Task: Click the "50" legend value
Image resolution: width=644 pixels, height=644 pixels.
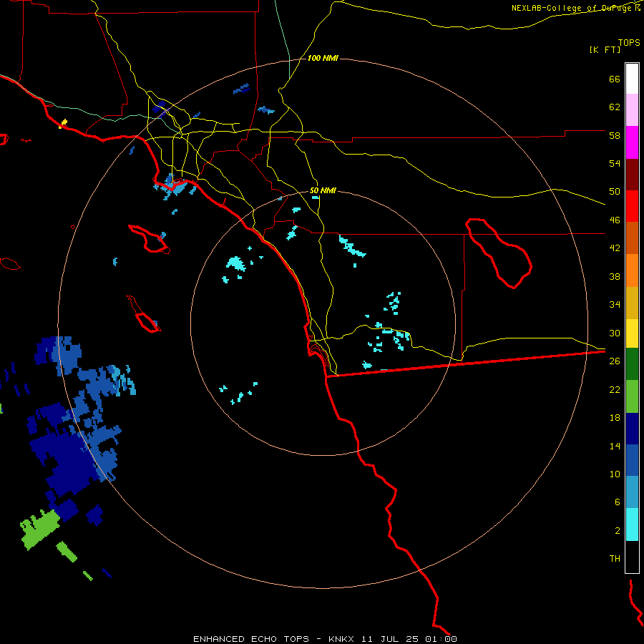Action: click(615, 192)
